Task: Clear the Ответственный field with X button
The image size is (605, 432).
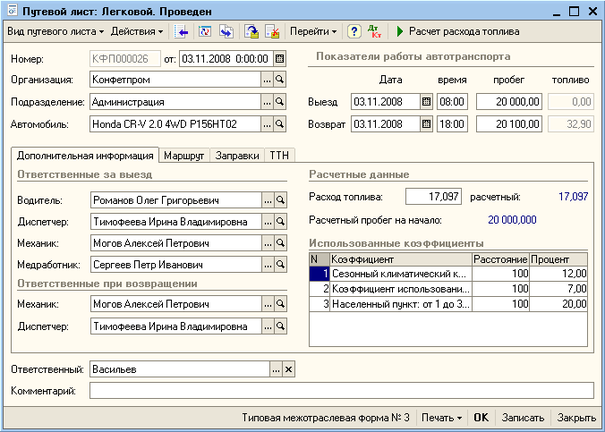Action: click(288, 369)
